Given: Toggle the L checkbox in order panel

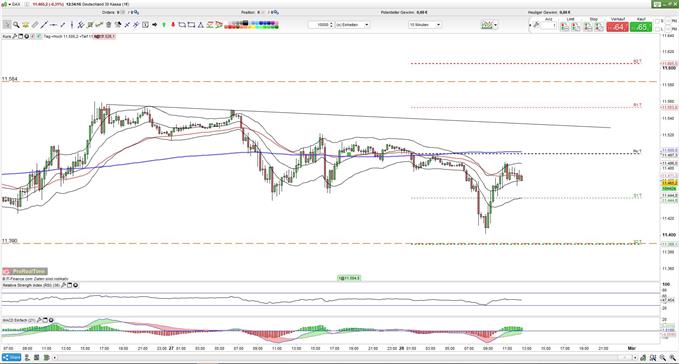Looking at the screenshot, I should pyautogui.click(x=657, y=29).
